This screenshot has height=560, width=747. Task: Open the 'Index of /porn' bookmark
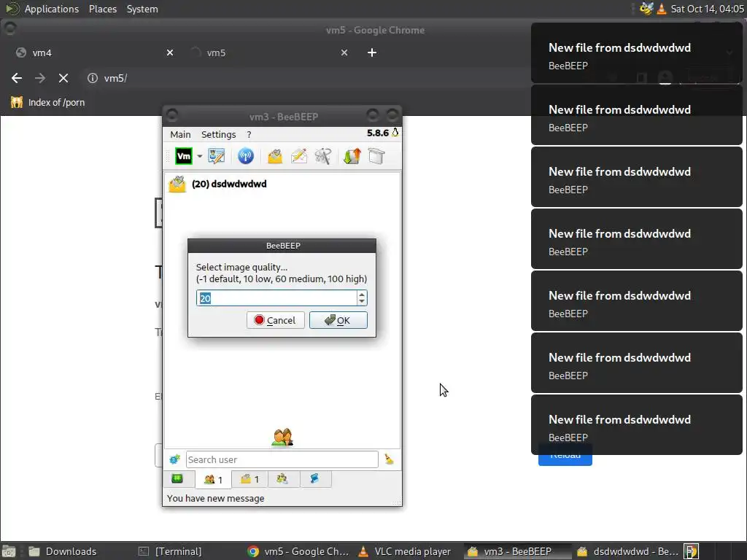click(x=47, y=102)
